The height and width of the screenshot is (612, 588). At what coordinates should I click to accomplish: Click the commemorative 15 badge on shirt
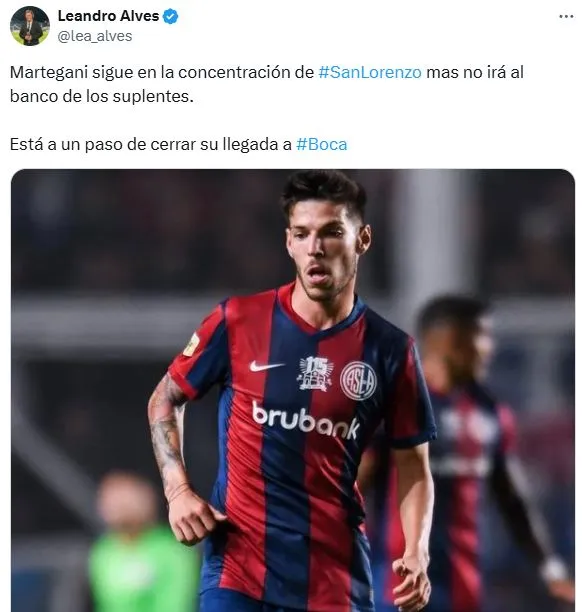316,374
